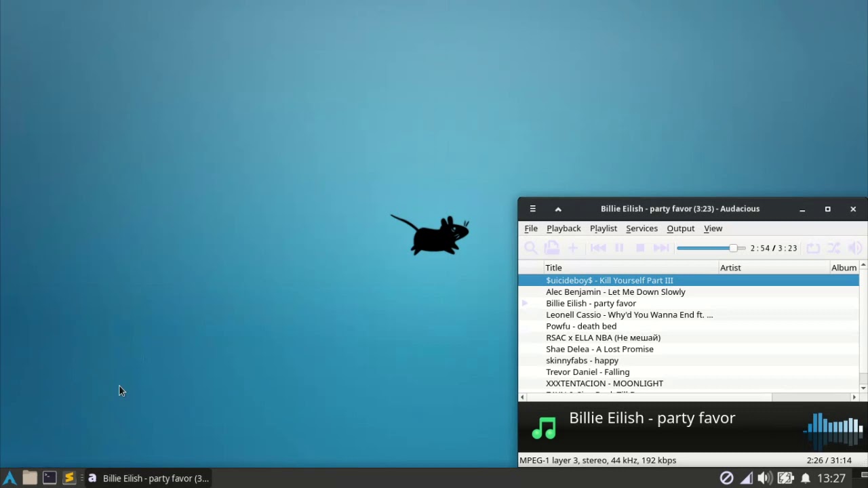868x488 pixels.
Task: Open the Playlist menu
Action: pos(604,228)
